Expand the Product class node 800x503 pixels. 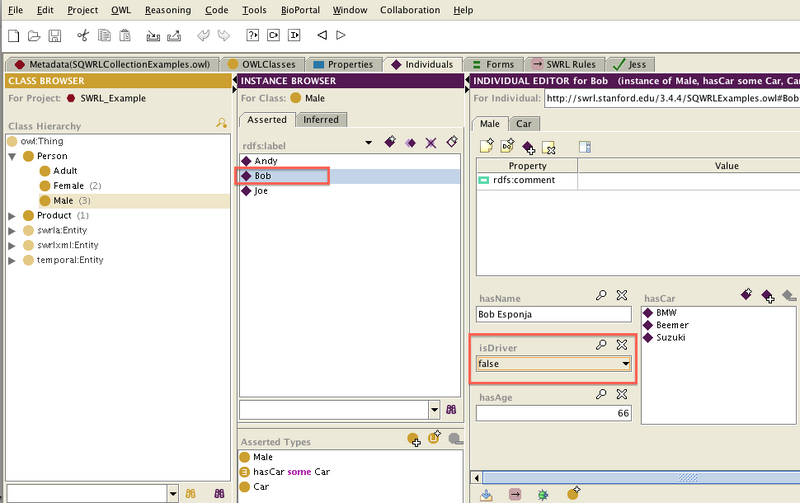click(12, 216)
